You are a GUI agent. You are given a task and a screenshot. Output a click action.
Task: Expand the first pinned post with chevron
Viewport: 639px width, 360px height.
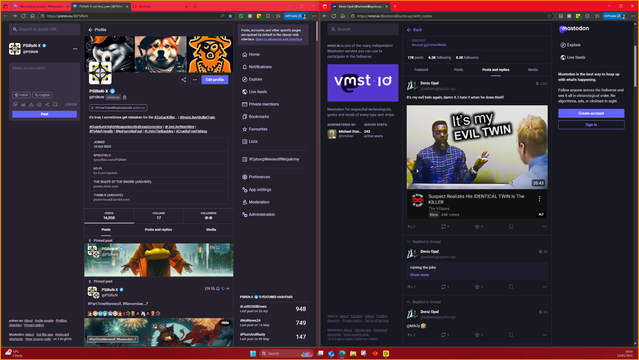pyautogui.click(x=228, y=247)
